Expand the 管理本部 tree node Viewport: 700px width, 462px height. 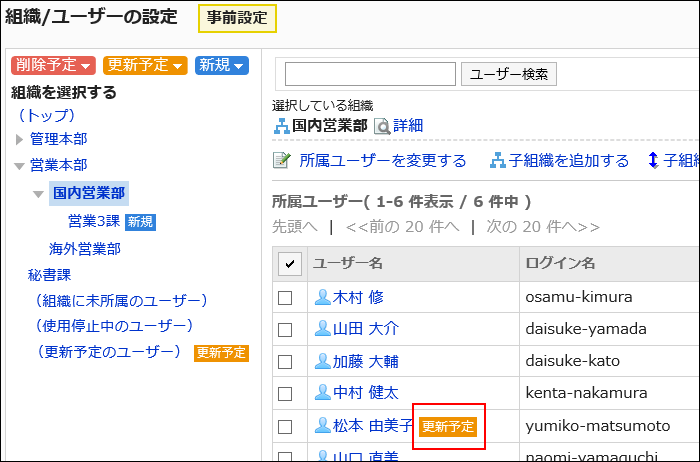click(x=19, y=140)
